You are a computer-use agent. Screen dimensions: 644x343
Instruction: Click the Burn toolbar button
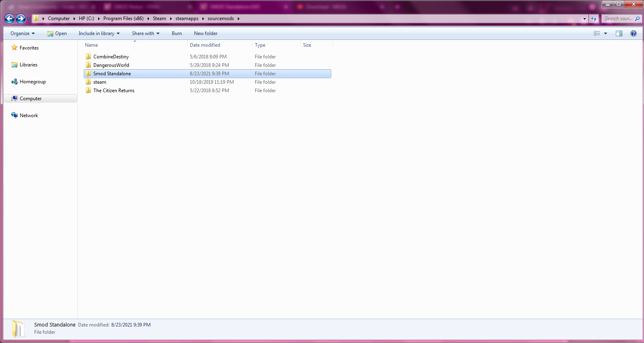coord(177,33)
